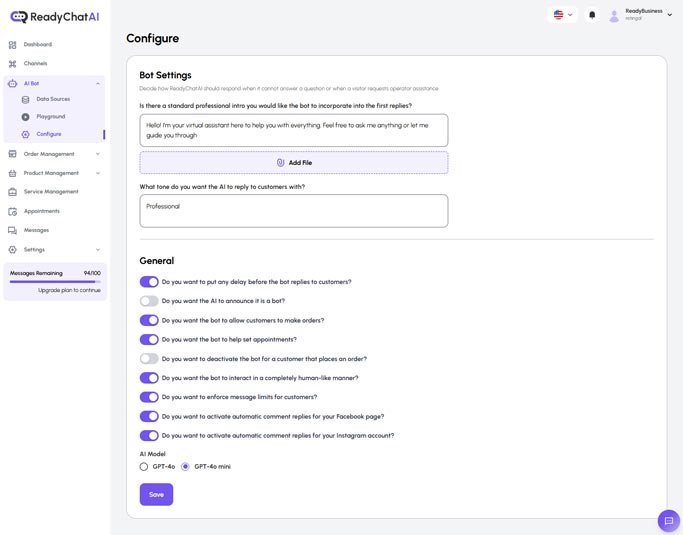Click the Order Management icon
683x535 pixels.
click(13, 154)
